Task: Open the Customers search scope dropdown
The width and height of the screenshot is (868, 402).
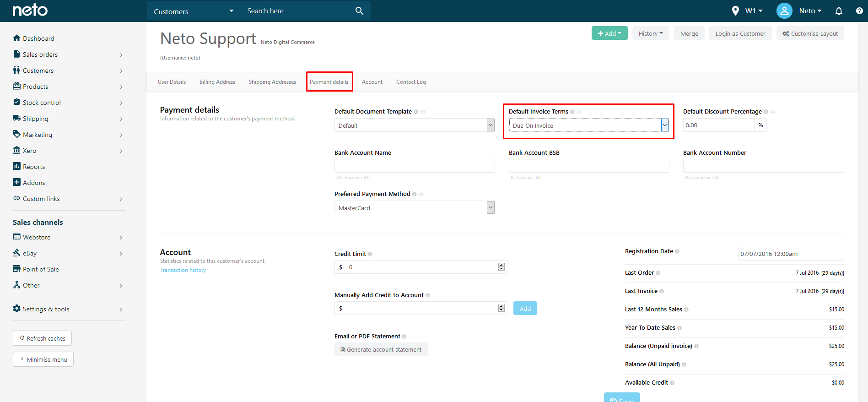Action: [194, 11]
